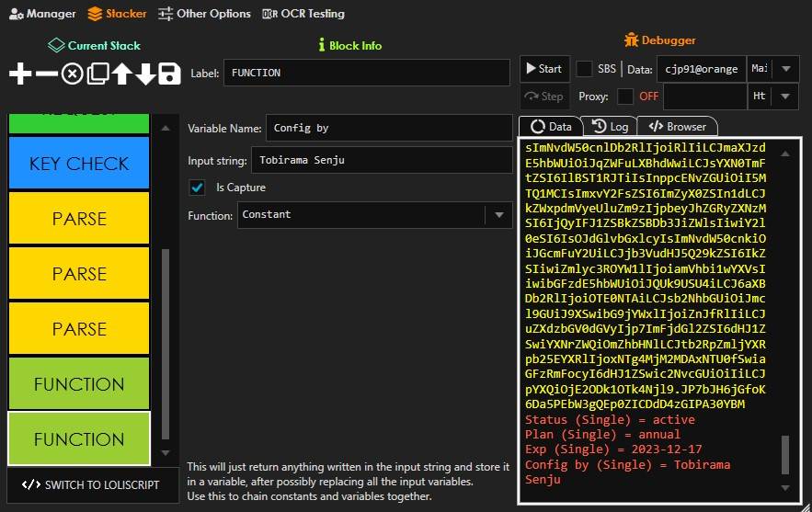The height and width of the screenshot is (512, 812).
Task: Enable the SBS checkbox
Action: coord(584,69)
